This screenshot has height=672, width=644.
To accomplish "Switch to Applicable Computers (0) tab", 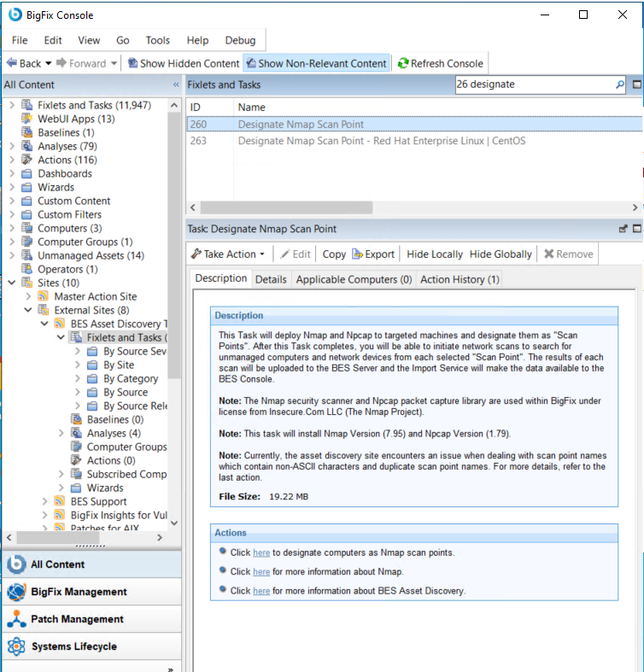I will tap(354, 279).
